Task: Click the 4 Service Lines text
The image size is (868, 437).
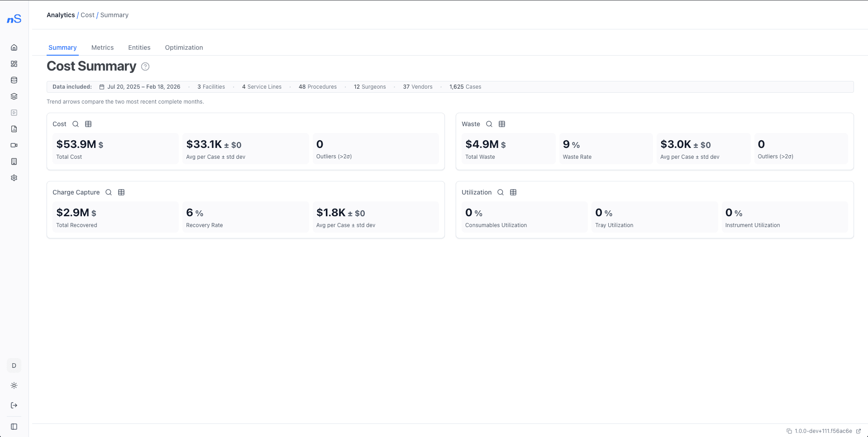Action: tap(262, 87)
